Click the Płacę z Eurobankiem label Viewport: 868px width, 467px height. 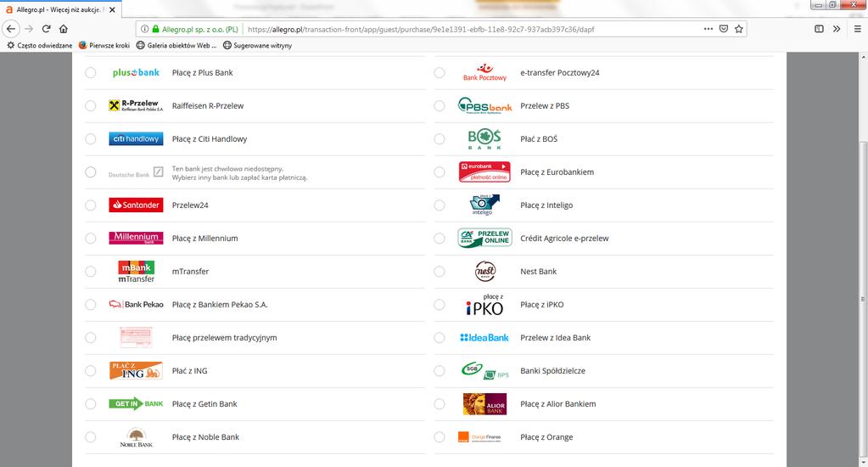point(557,172)
